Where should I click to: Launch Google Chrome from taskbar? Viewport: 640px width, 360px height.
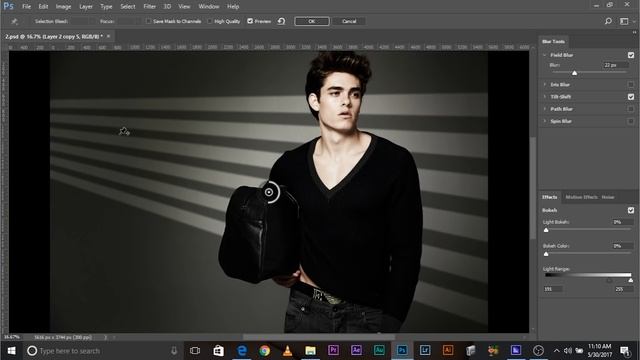point(264,351)
